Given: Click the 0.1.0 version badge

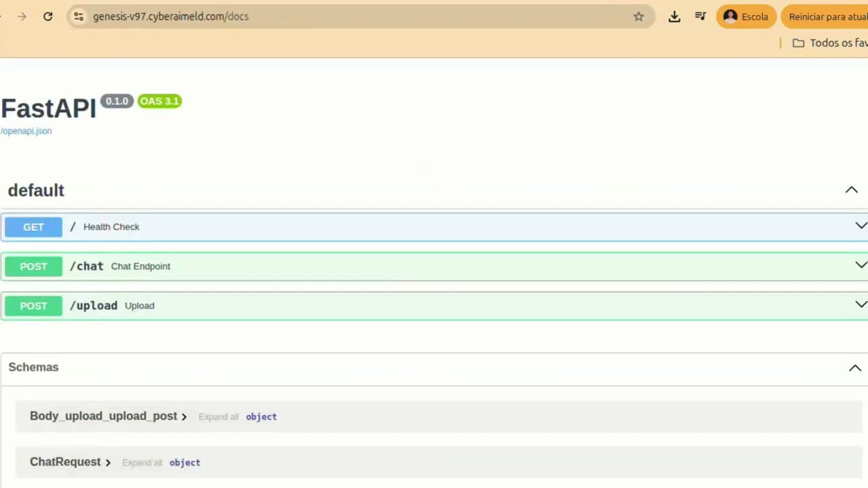Looking at the screenshot, I should click(117, 101).
